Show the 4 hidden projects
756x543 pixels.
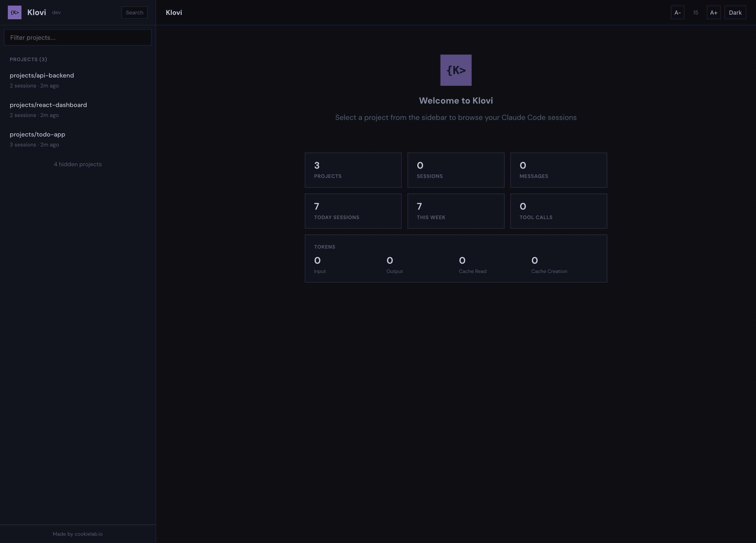click(x=78, y=164)
